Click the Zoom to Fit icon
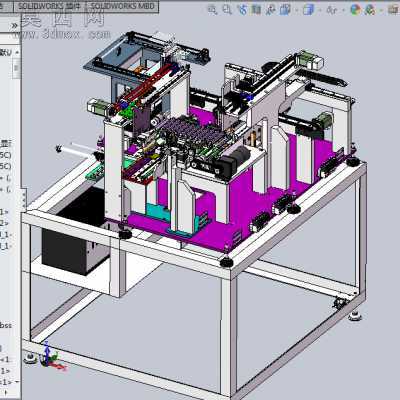 point(212,10)
